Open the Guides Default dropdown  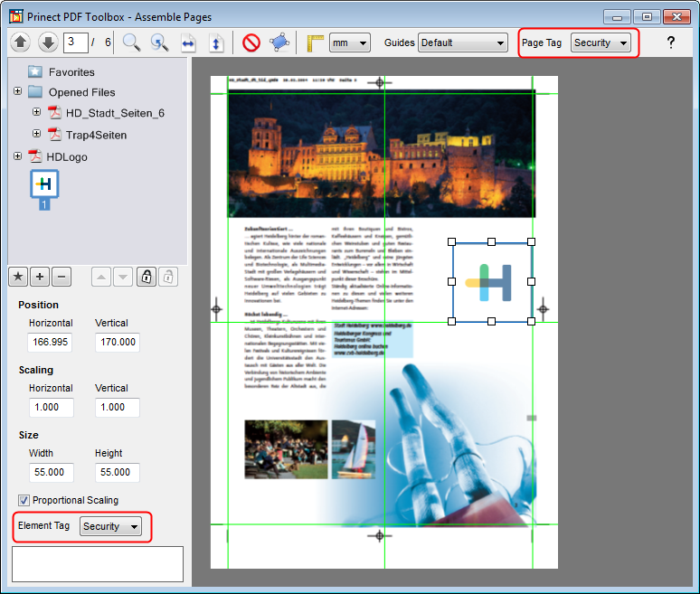(x=462, y=42)
